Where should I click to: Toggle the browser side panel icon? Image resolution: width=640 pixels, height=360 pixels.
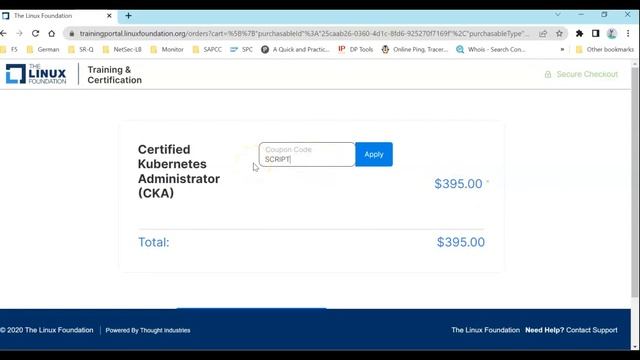pos(596,33)
